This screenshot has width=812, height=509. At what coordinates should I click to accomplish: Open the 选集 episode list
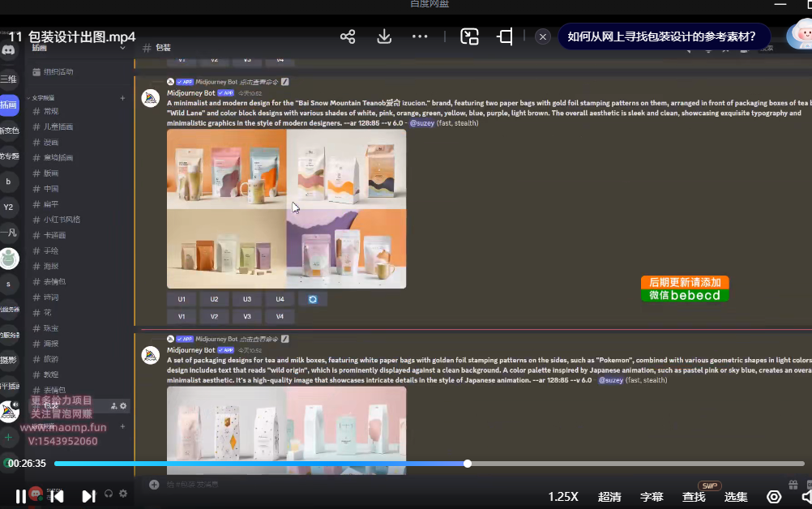[x=735, y=497]
